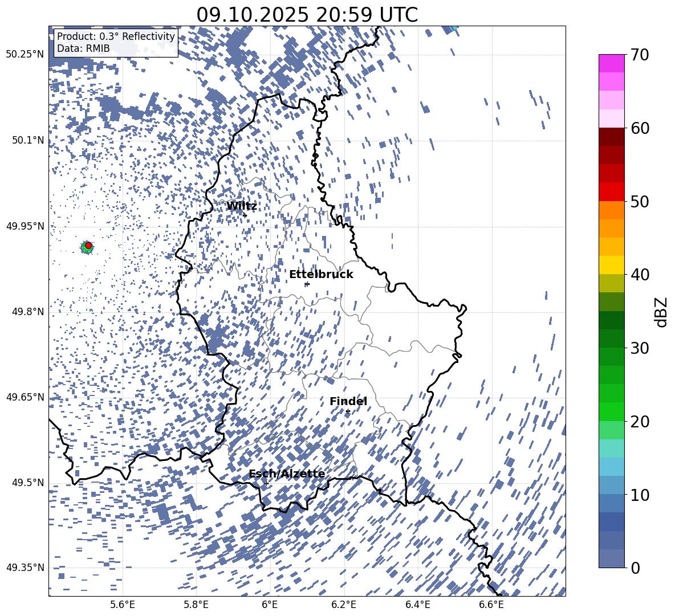Click the 49.65°N latitude label
675x616 pixels.
click(25, 397)
